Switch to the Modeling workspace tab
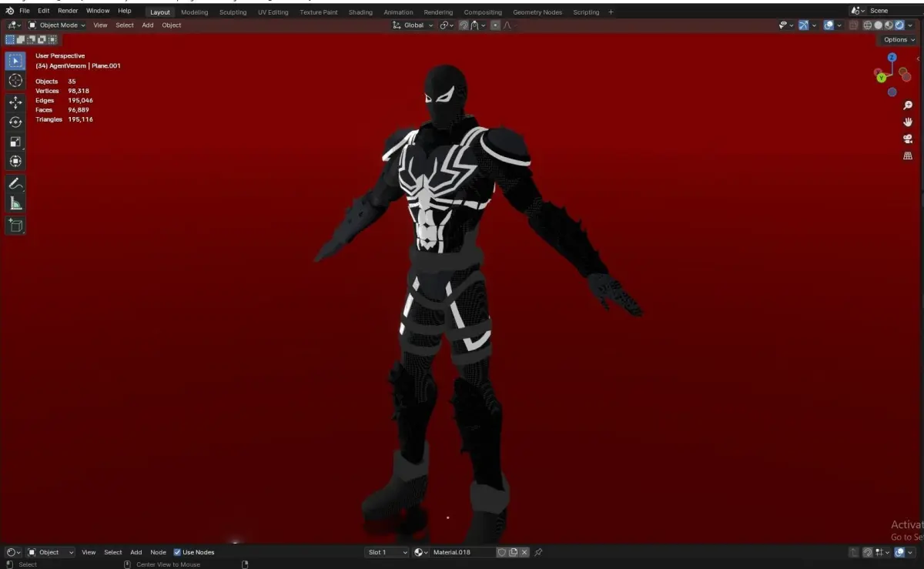The width and height of the screenshot is (924, 569). [x=195, y=12]
